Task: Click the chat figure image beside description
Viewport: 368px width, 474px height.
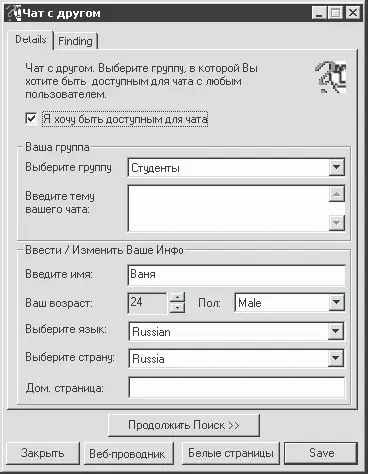Action: click(330, 77)
